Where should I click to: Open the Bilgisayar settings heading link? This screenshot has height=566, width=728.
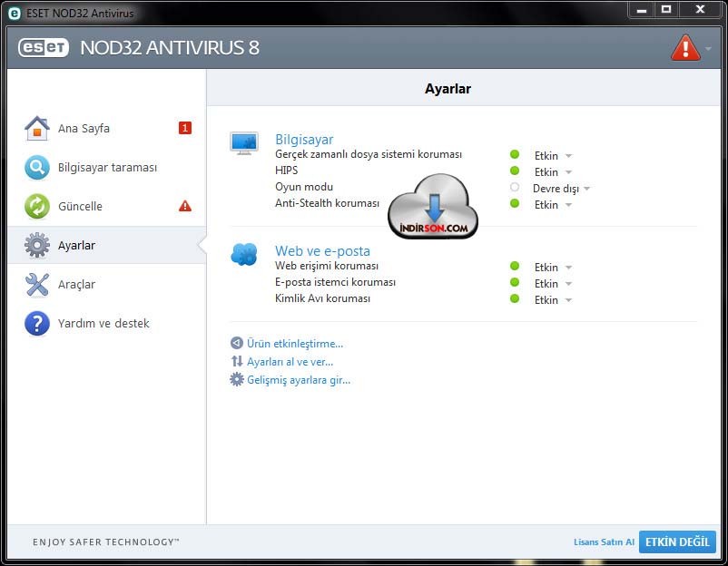pos(304,139)
